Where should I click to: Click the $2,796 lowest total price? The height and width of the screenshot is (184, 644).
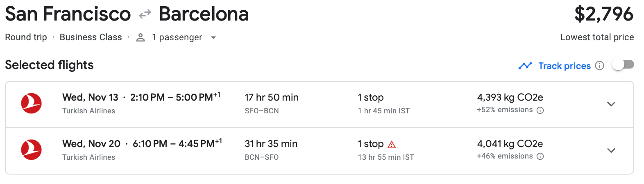(603, 15)
